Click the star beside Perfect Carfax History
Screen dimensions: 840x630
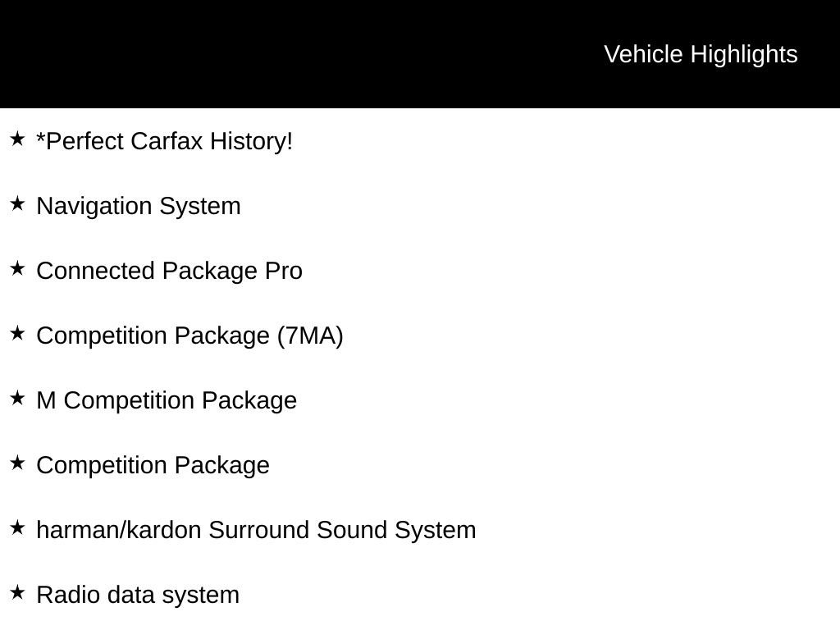pos(17,139)
